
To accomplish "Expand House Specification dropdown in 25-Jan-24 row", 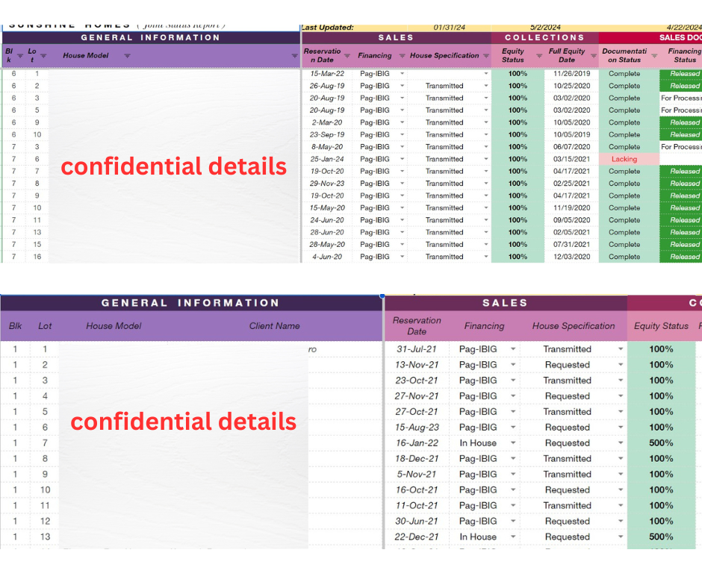I will click(x=485, y=159).
